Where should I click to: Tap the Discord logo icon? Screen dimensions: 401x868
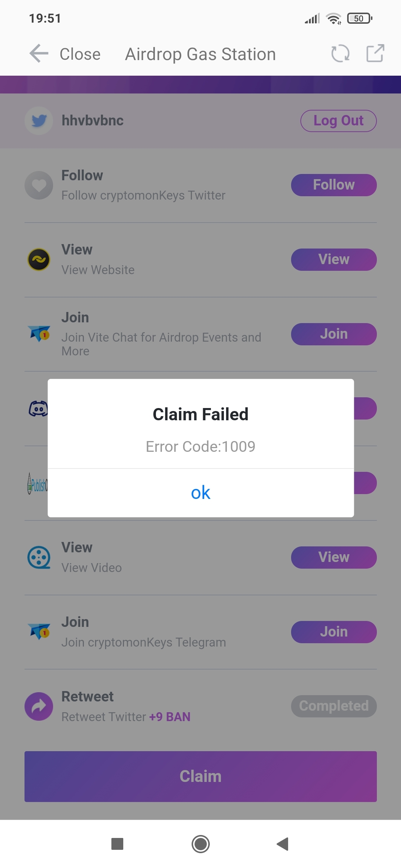(x=38, y=409)
